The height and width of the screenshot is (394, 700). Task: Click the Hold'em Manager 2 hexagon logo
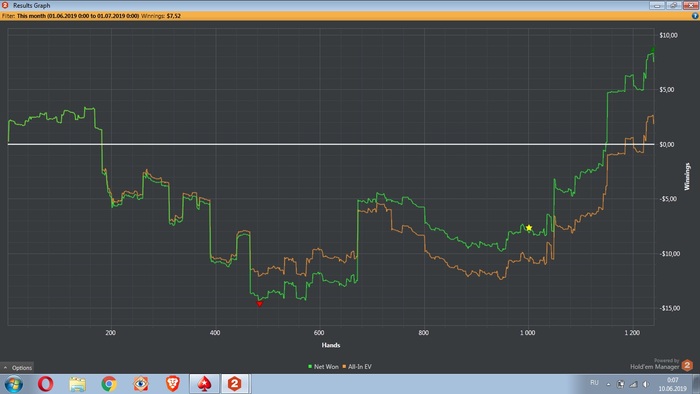(x=688, y=365)
